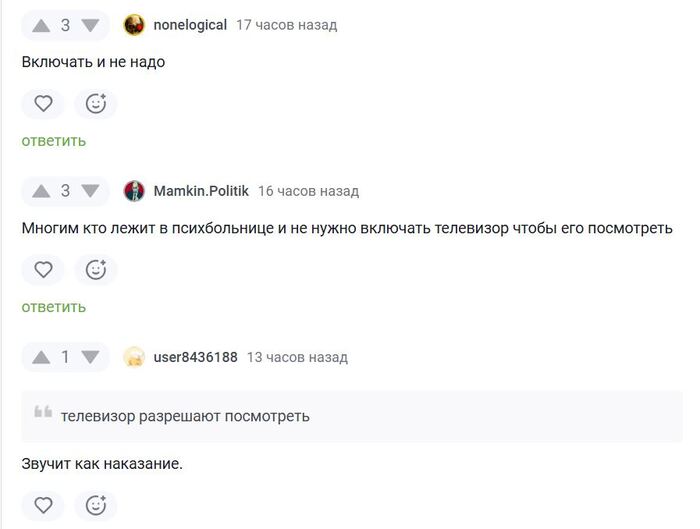Click 'ответить' under nonelogical's comment
This screenshot has height=529, width=700.
point(54,141)
